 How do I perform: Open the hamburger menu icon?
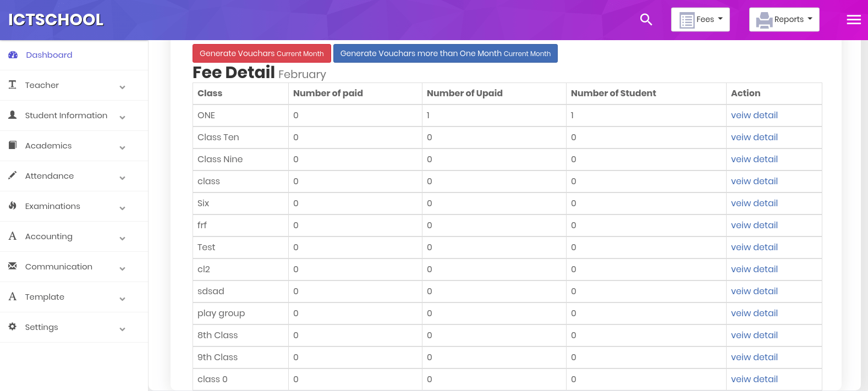click(854, 20)
